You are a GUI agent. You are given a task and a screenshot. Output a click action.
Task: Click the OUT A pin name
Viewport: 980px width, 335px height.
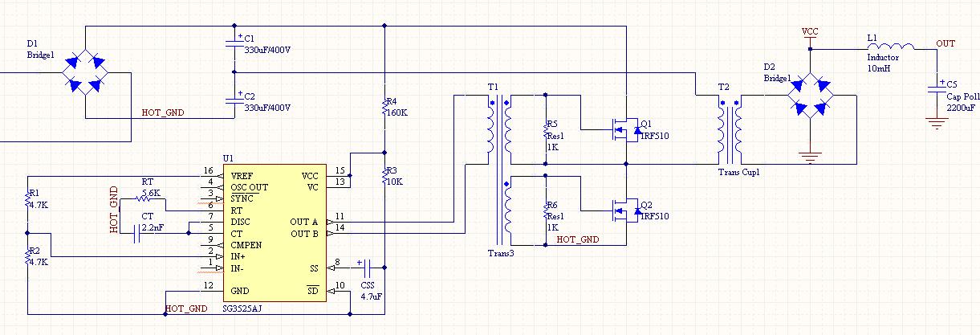[304, 222]
